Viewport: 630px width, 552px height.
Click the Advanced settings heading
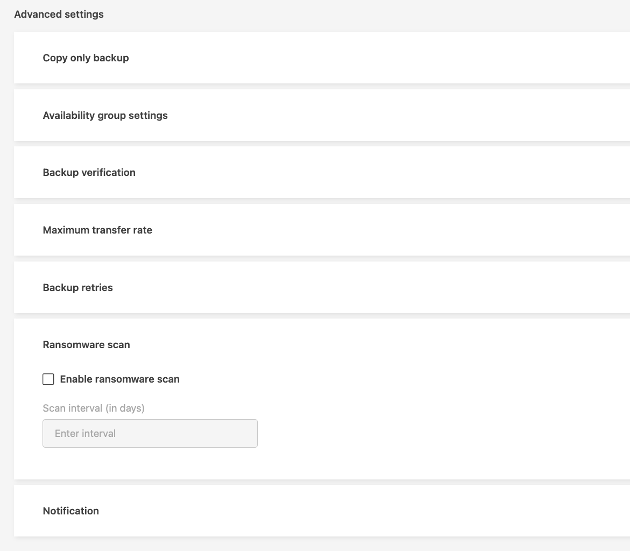click(x=59, y=15)
